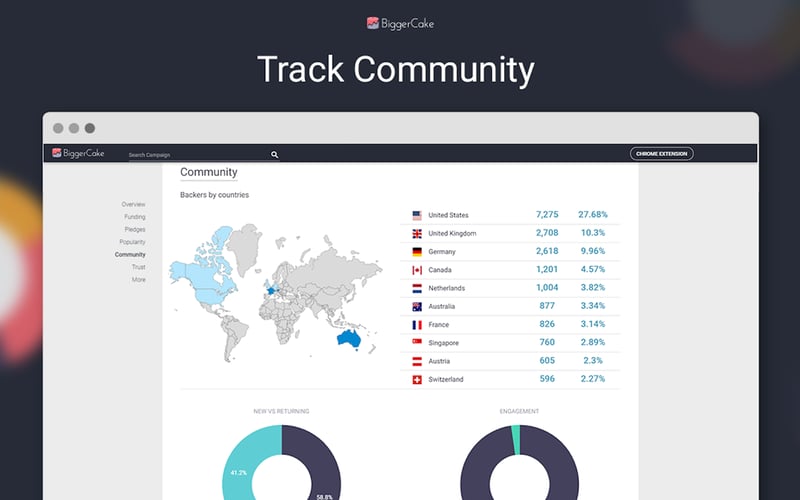Click the Canada count 1,201
800x500 pixels.
click(547, 269)
